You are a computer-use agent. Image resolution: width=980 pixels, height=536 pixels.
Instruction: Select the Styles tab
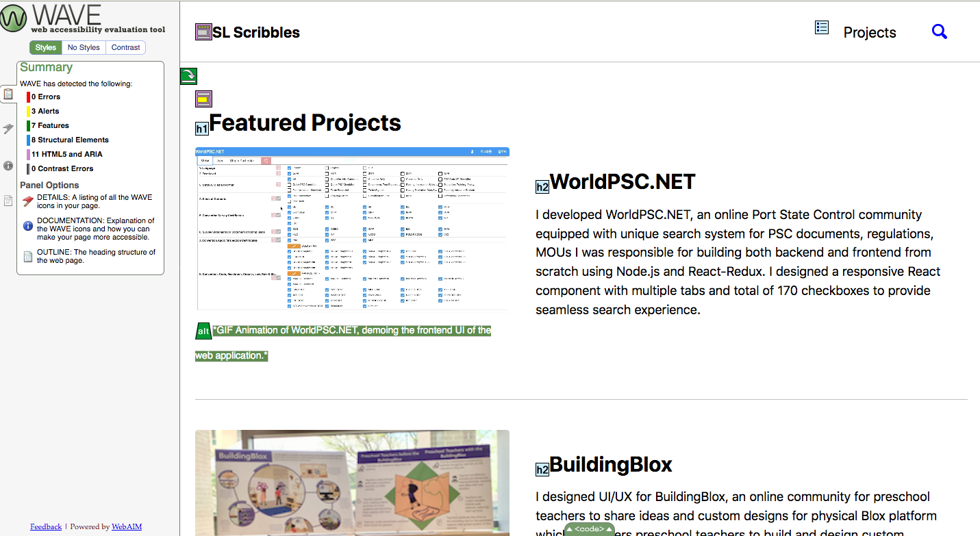[46, 47]
